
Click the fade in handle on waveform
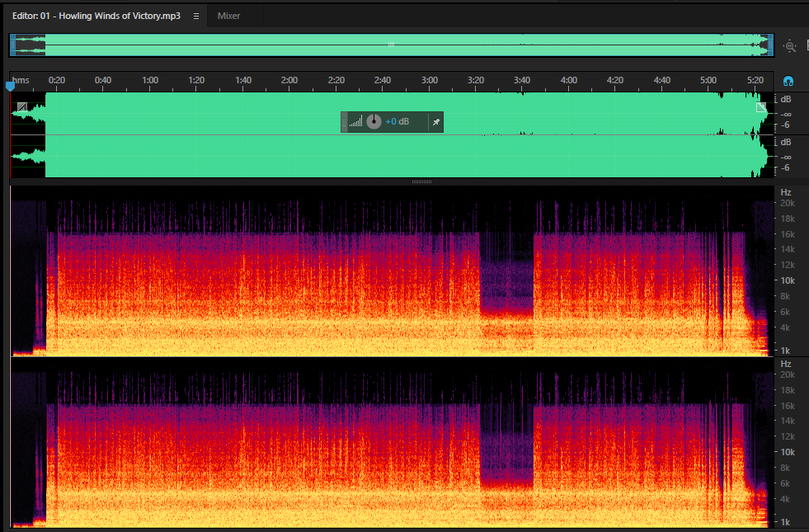click(22, 107)
